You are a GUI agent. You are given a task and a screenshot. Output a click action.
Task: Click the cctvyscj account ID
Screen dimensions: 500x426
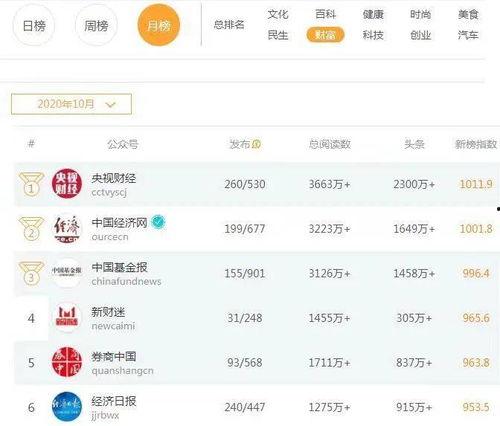point(109,192)
